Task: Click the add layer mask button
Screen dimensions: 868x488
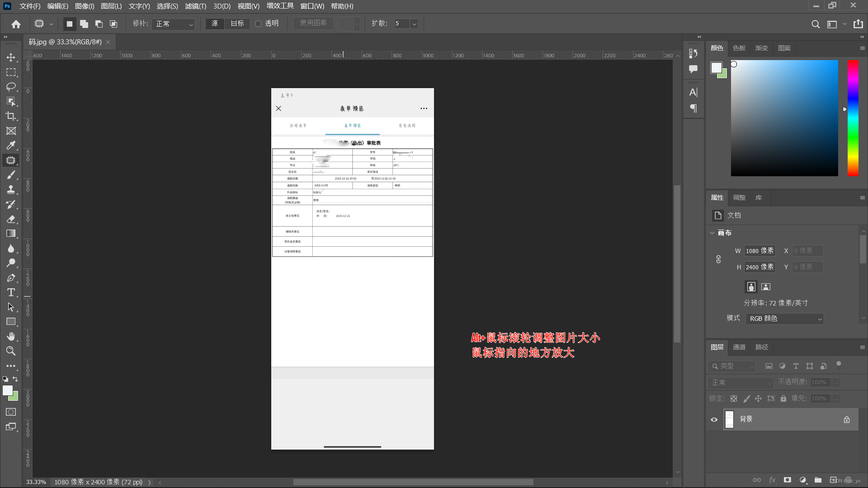Action: [787, 480]
